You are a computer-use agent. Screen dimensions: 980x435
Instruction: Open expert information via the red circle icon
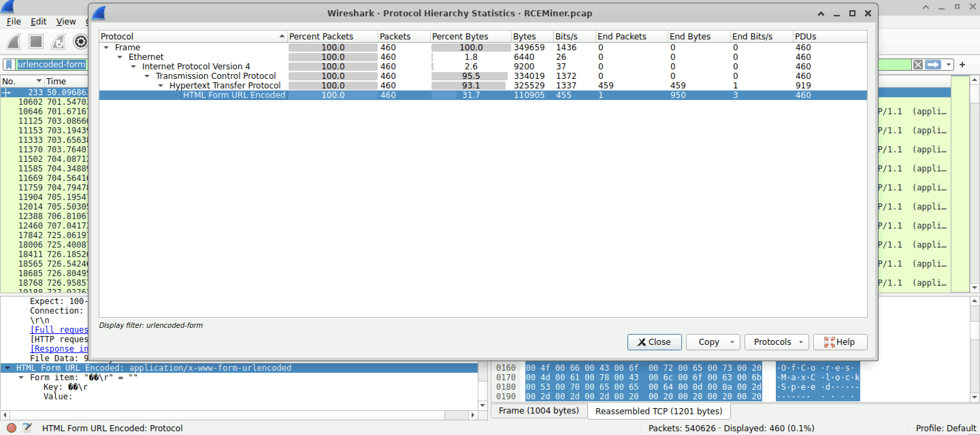click(12, 428)
